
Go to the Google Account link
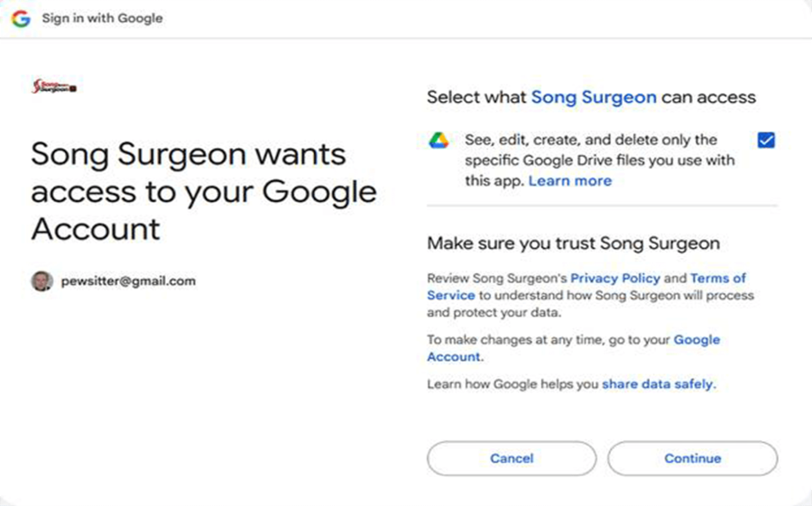tap(697, 340)
